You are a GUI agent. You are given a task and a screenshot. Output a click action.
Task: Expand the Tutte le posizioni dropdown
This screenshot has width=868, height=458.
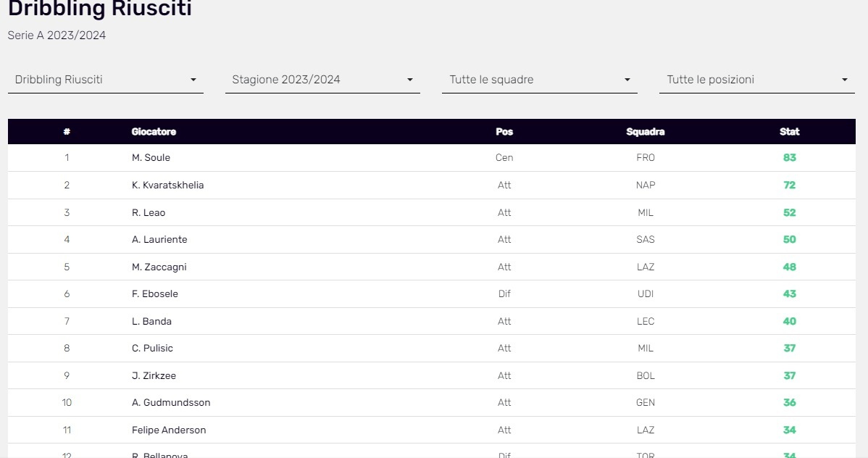tap(756, 80)
